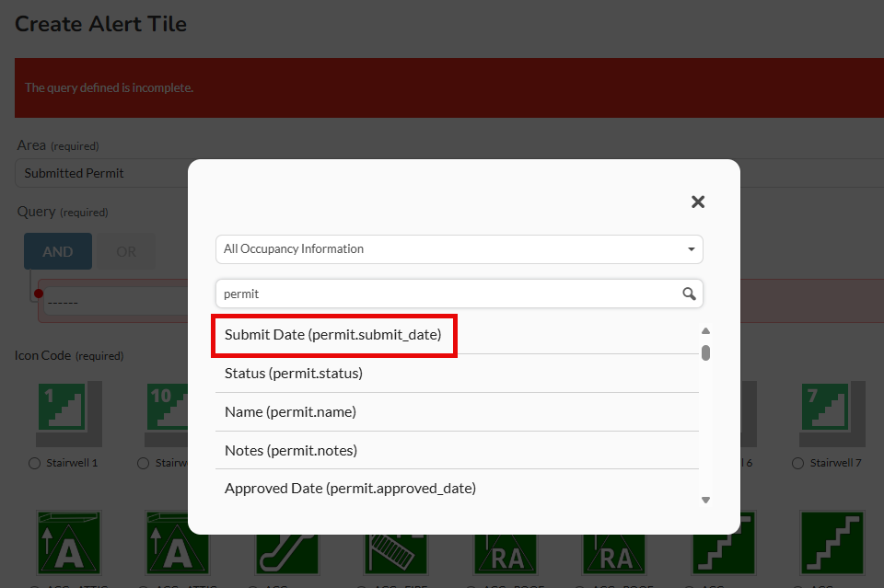
Task: Click the results list scroll up arrow
Action: click(x=705, y=330)
